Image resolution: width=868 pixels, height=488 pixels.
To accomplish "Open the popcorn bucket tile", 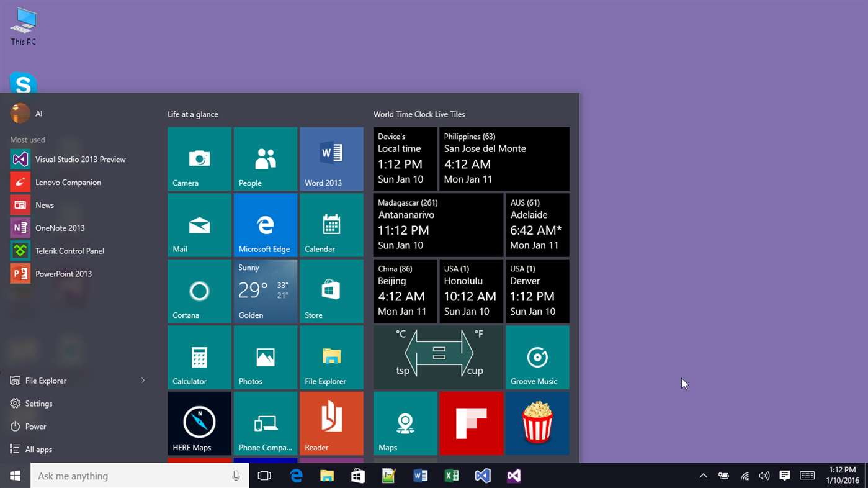I will click(537, 423).
